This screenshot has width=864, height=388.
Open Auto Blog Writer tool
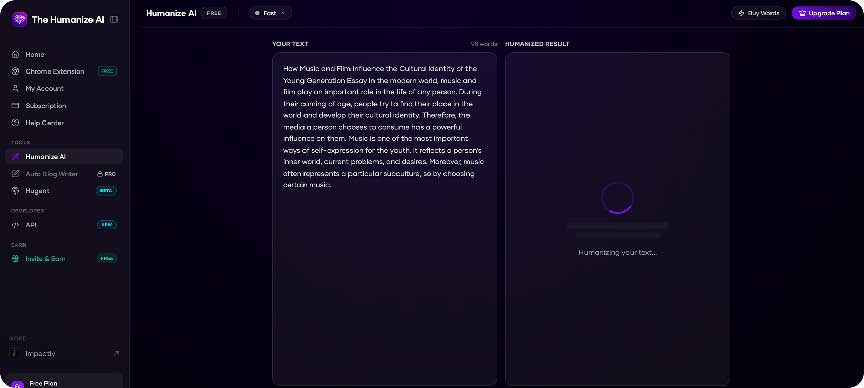point(64,174)
